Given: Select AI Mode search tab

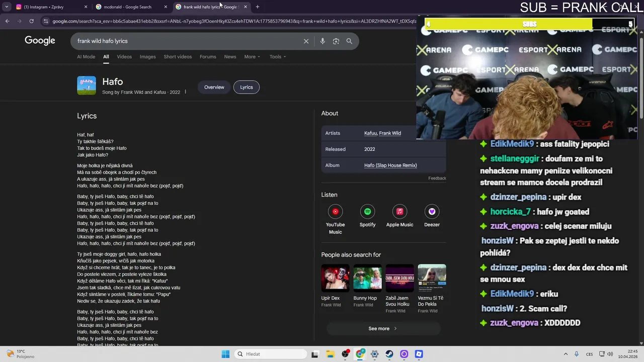Looking at the screenshot, I should tap(86, 57).
